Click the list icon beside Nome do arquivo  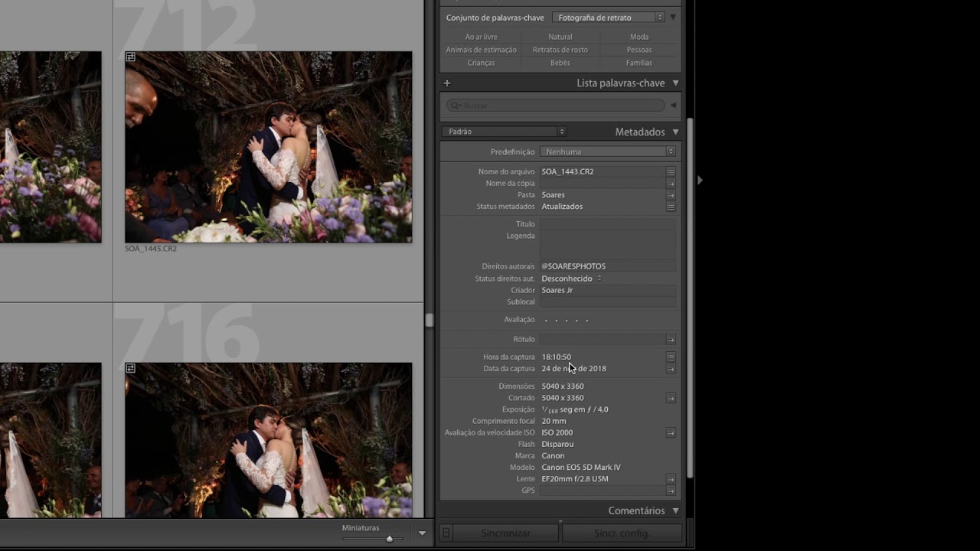pos(671,172)
